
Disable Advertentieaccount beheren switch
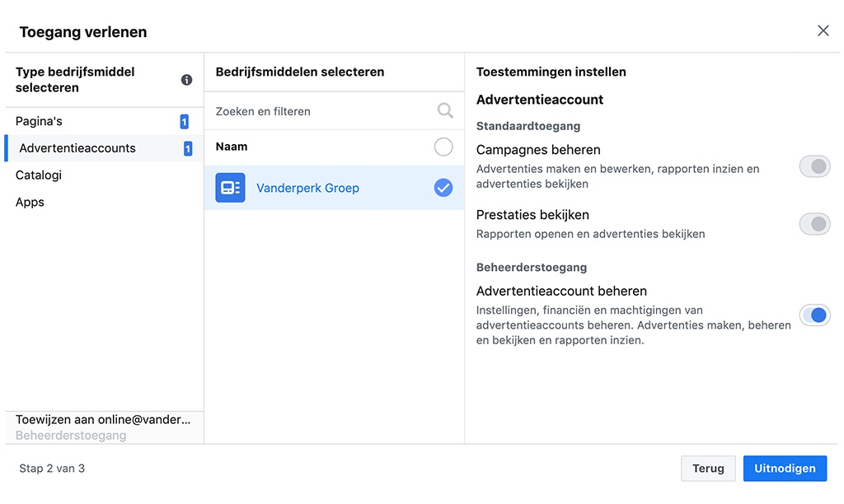coord(814,315)
